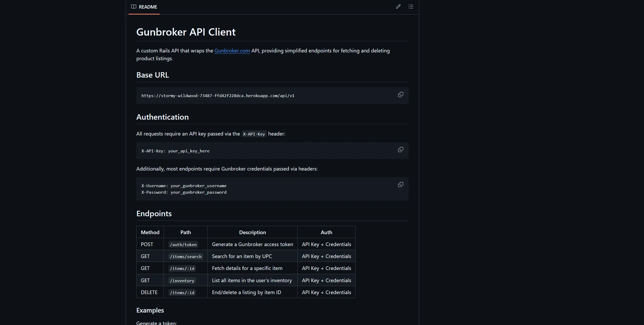Click the Auth cell in the DELETE row
Screen dimensions: 644x325
[x=326, y=292]
